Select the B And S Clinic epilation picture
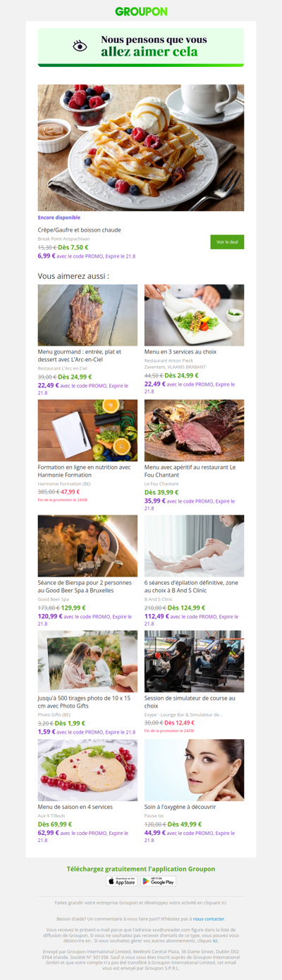This screenshot has height=980, width=282. point(194,546)
